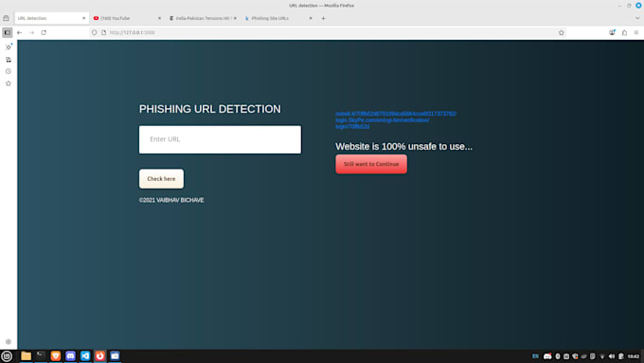Screen dimensions: 644x363
Task: Close the Phishing Site URLs tab
Action: (x=311, y=18)
